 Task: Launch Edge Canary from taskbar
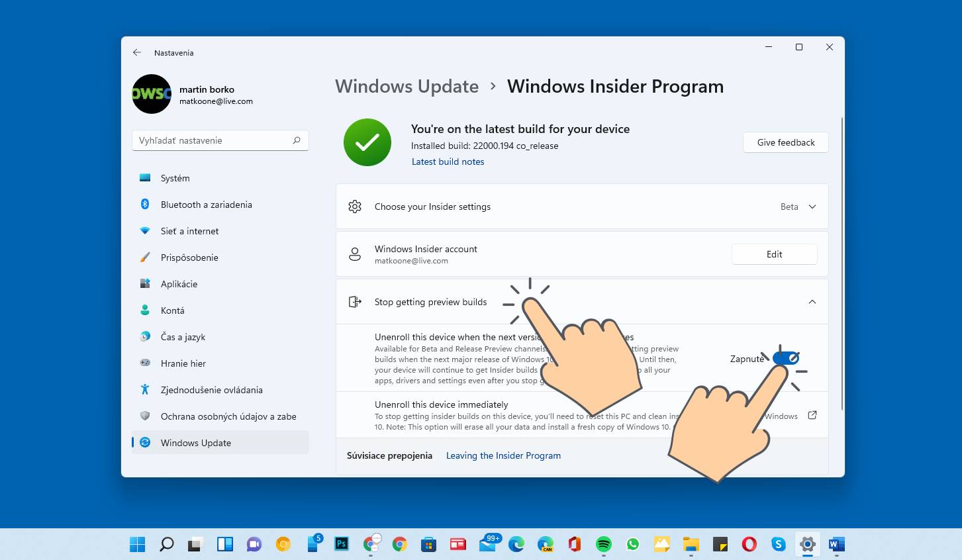click(x=545, y=544)
